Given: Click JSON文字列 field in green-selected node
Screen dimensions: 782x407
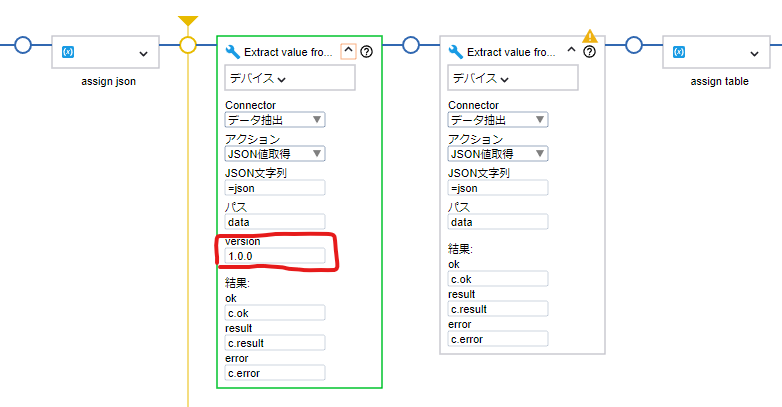Looking at the screenshot, I should (275, 188).
